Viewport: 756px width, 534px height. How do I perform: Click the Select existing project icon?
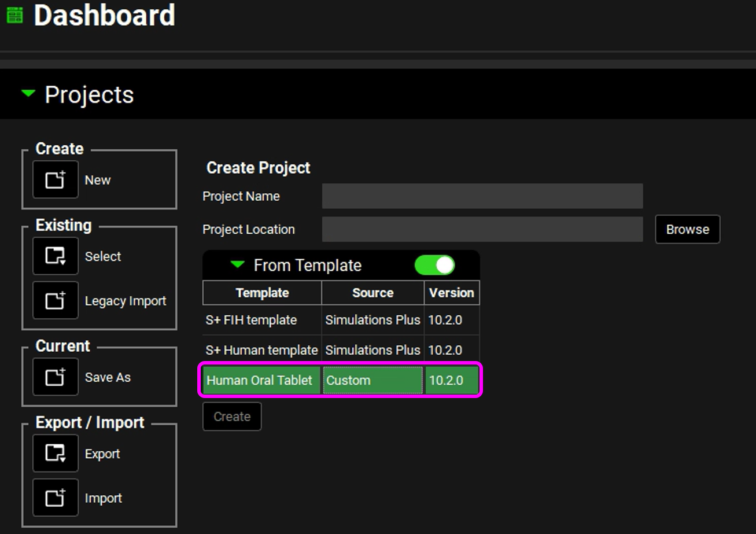point(56,256)
